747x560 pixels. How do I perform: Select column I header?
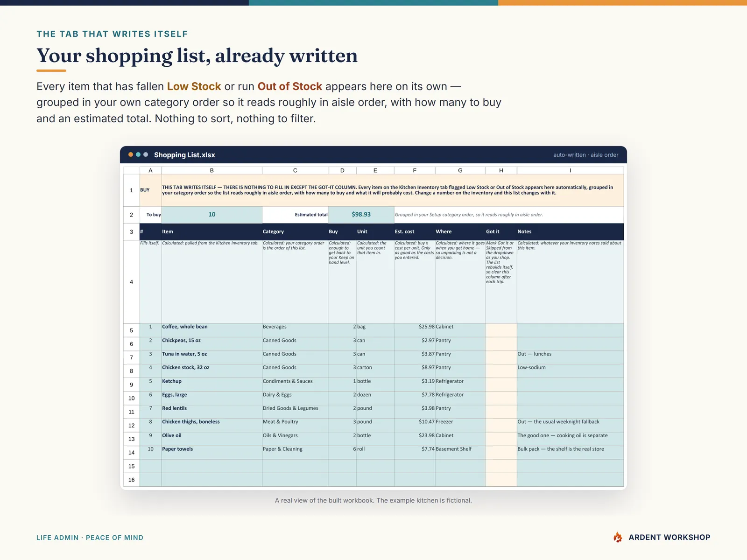(x=570, y=170)
